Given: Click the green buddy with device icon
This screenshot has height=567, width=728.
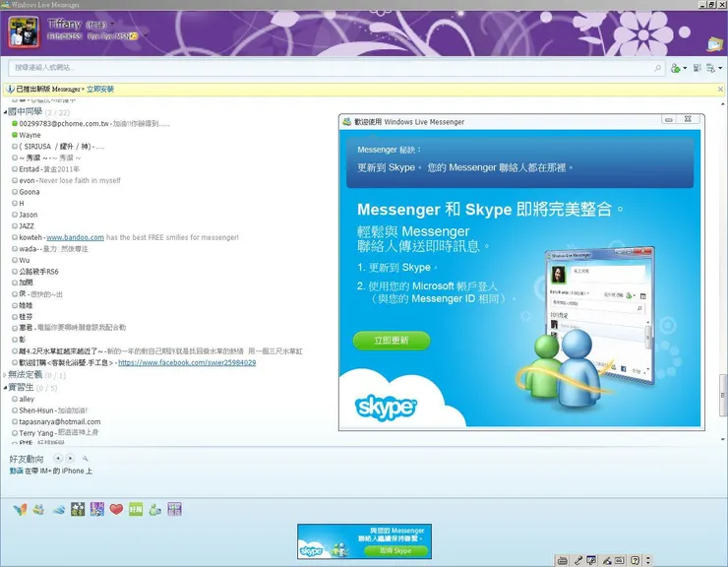Looking at the screenshot, I should 155,509.
